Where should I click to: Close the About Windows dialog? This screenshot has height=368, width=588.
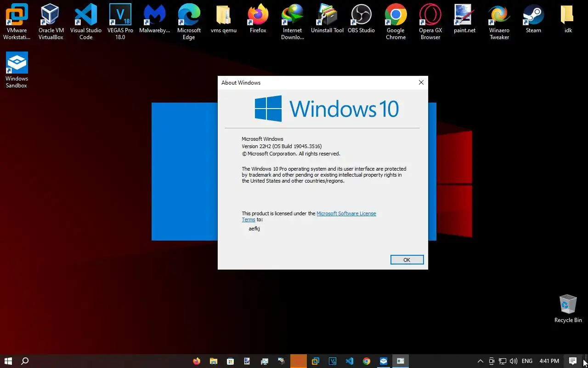(421, 83)
